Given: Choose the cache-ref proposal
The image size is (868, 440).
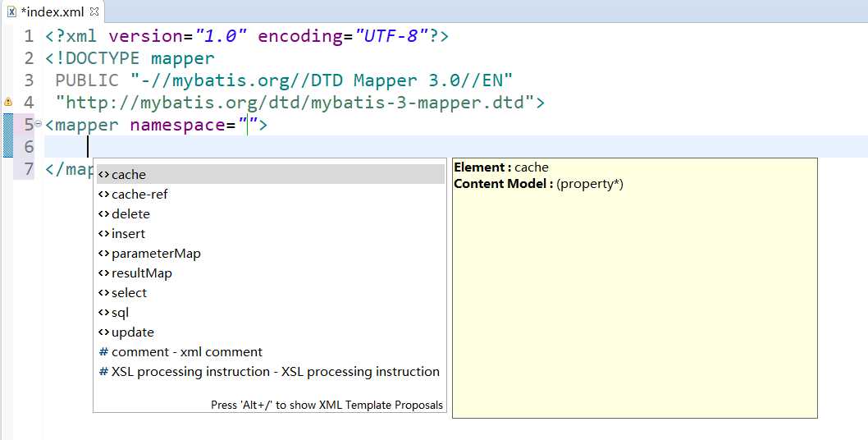Looking at the screenshot, I should [271, 194].
